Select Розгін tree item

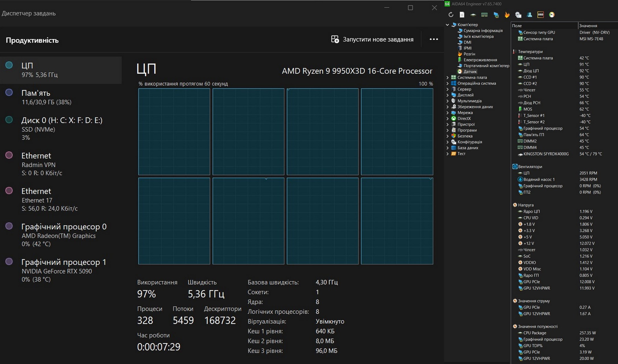469,54
